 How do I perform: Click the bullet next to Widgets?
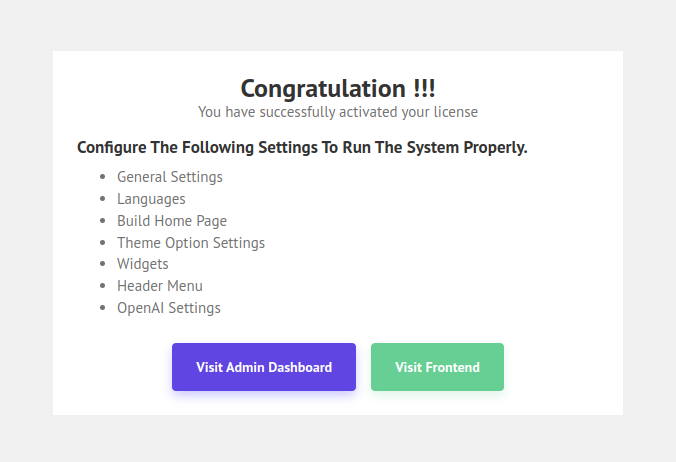click(102, 265)
